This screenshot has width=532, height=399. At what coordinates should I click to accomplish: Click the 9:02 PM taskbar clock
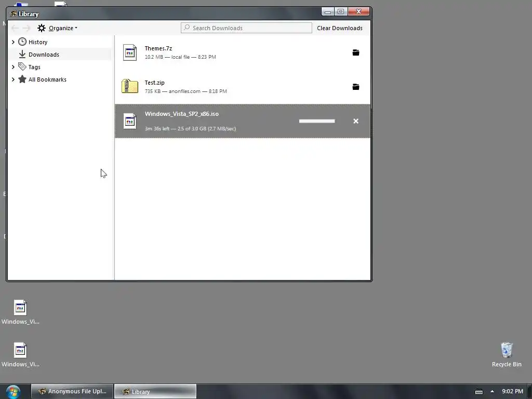[512, 391]
